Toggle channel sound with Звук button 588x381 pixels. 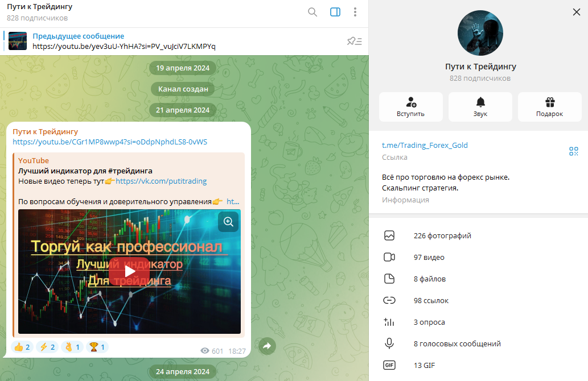pyautogui.click(x=480, y=107)
